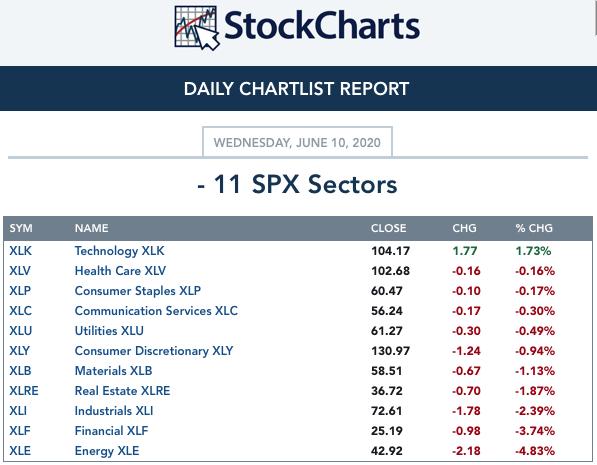Select the XLV ticker symbol
The width and height of the screenshot is (597, 465).
coord(20,271)
